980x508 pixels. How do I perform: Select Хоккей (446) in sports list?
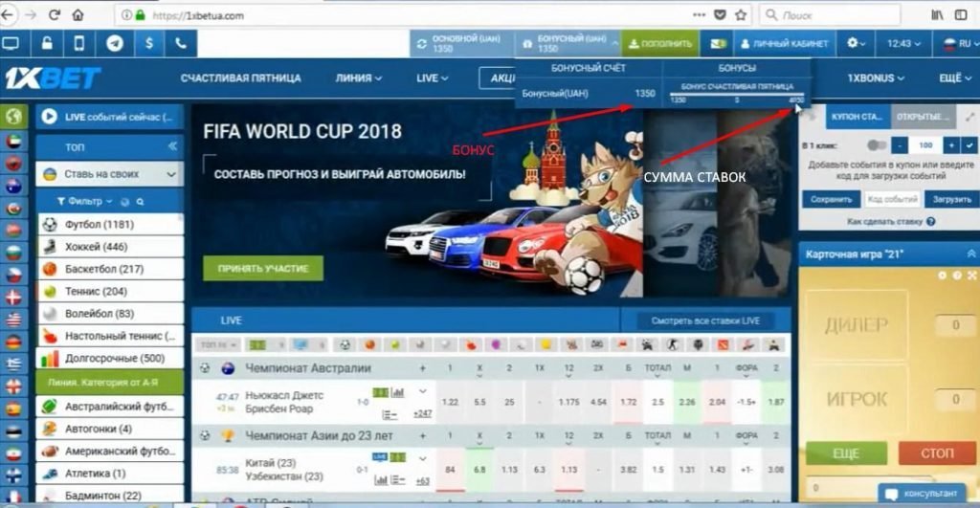[x=110, y=246]
